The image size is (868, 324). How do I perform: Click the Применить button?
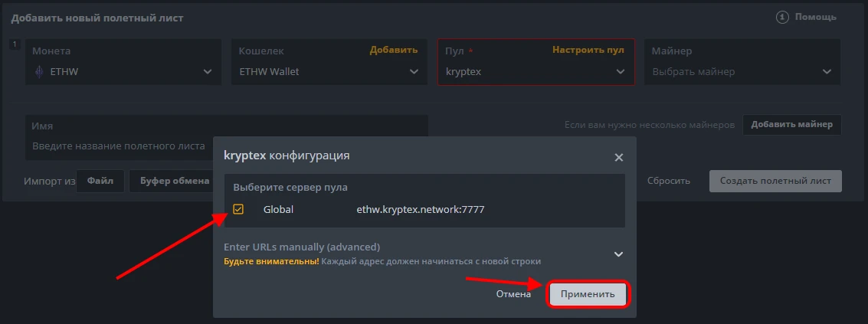point(588,294)
